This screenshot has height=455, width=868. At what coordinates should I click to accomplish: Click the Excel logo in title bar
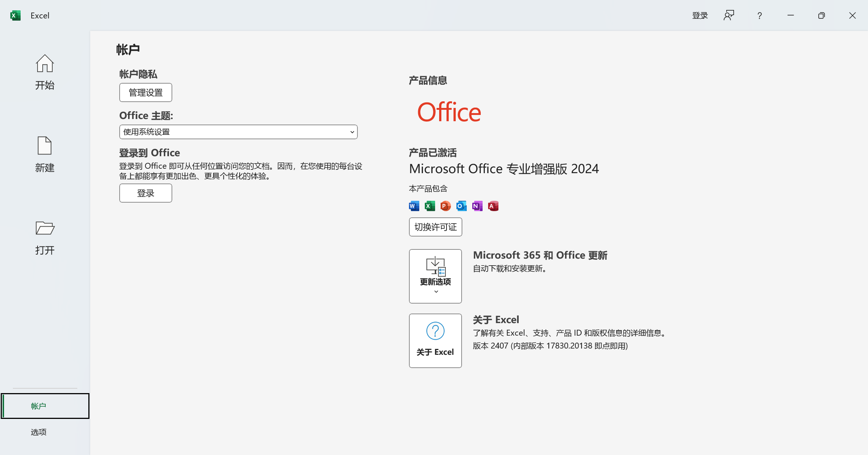15,15
